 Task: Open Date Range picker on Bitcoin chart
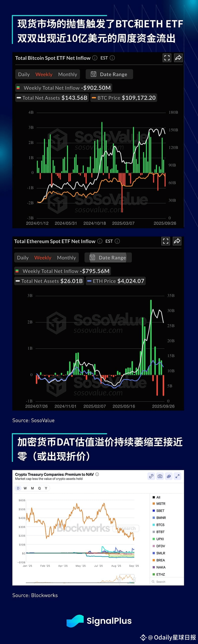coord(109,74)
